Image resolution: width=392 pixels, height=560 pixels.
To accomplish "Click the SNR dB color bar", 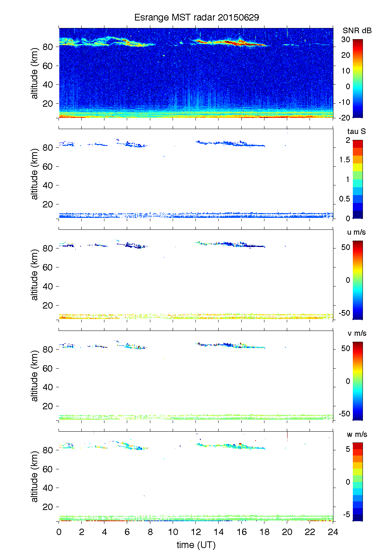I will 357,78.
